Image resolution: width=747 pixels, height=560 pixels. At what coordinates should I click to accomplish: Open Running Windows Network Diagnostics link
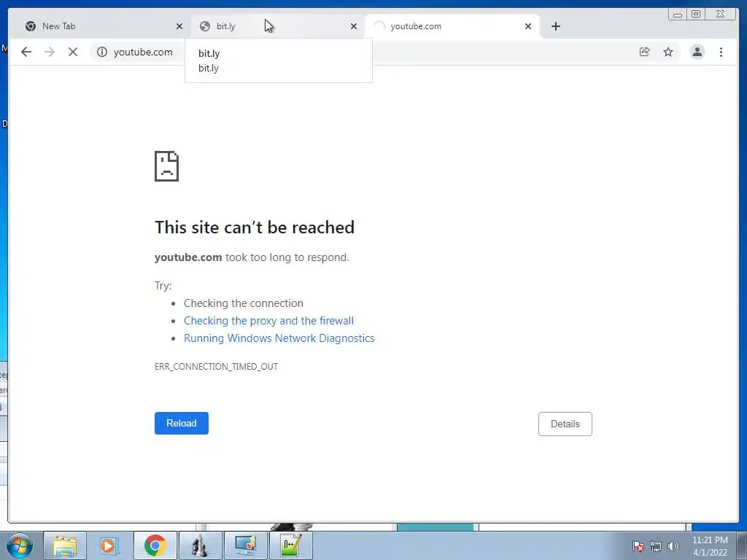[x=279, y=338]
